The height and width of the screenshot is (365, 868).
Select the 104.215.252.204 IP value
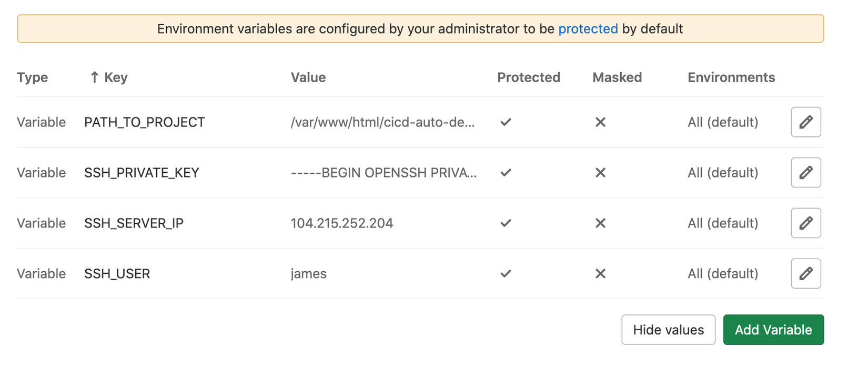[x=341, y=223]
